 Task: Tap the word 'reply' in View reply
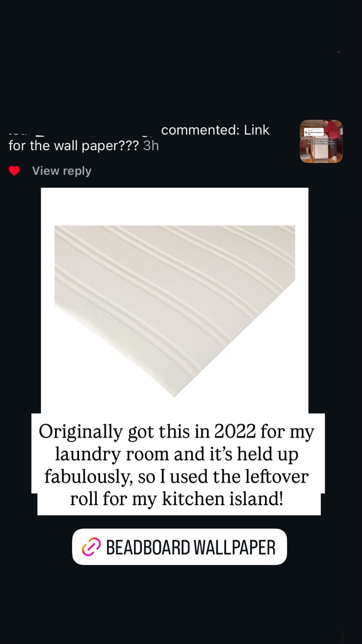pyautogui.click(x=77, y=171)
